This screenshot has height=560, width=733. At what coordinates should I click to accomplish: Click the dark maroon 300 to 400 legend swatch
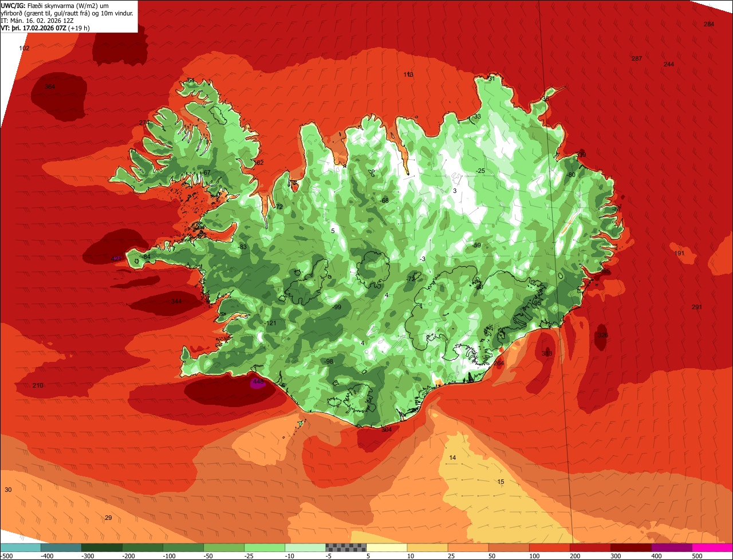[x=631, y=547]
